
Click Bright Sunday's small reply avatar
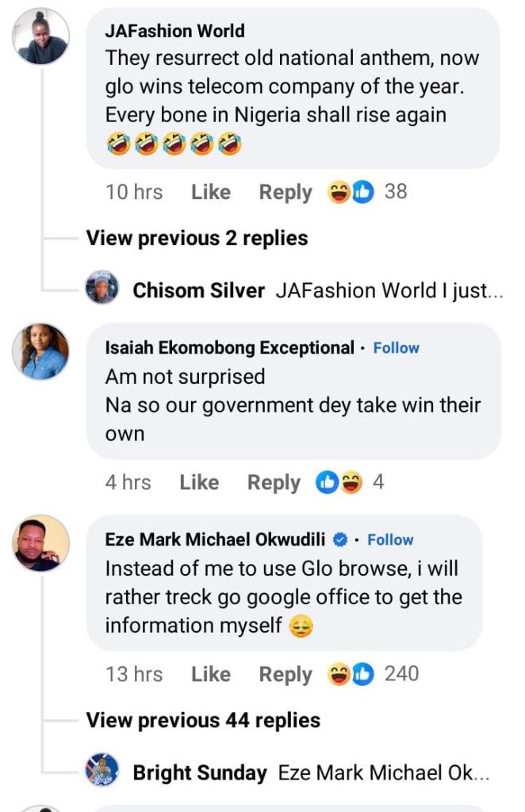tap(102, 770)
